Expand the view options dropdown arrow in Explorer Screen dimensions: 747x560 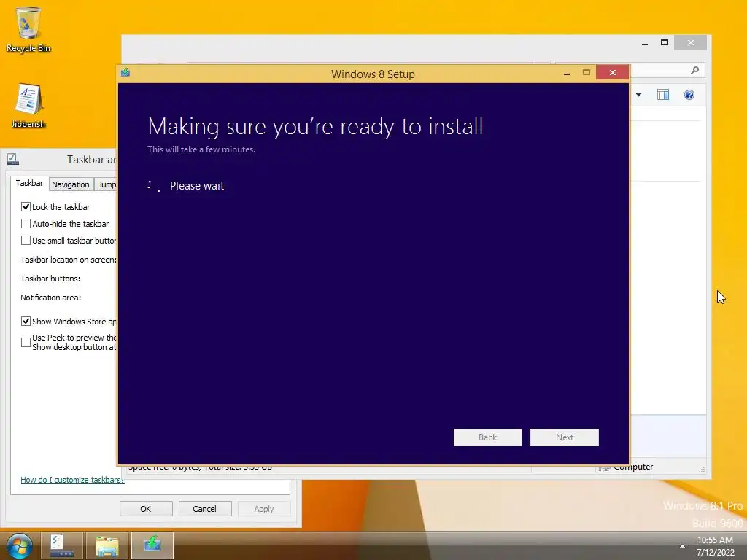pyautogui.click(x=638, y=95)
